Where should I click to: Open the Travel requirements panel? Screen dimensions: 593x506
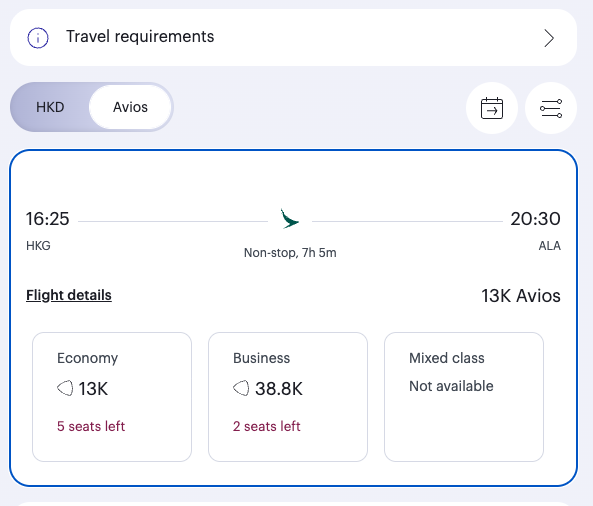(x=293, y=37)
